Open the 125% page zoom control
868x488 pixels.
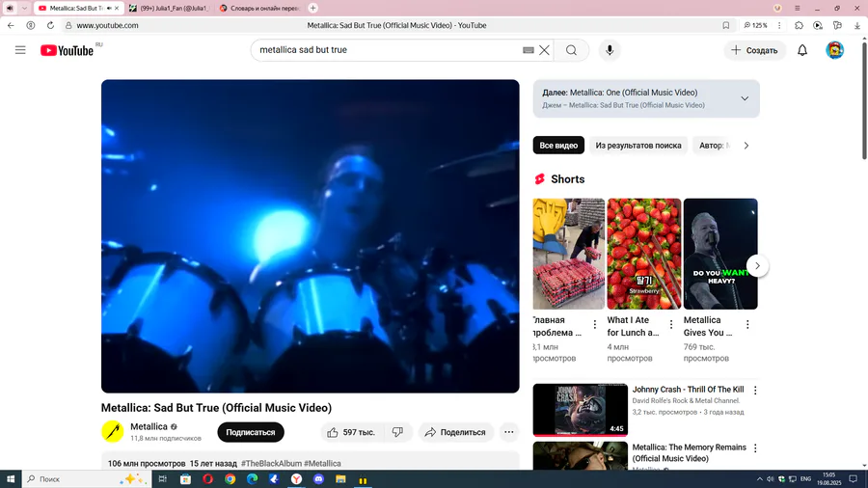coord(755,25)
